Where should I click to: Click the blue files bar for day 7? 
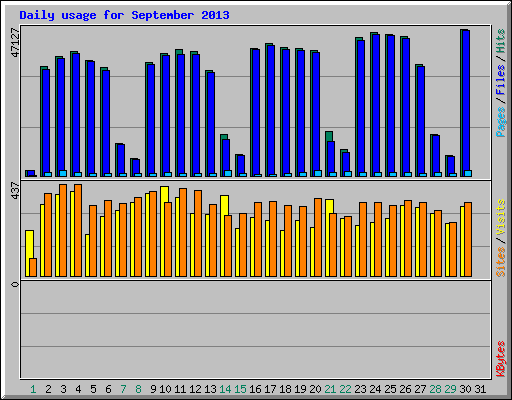pyautogui.click(x=121, y=159)
